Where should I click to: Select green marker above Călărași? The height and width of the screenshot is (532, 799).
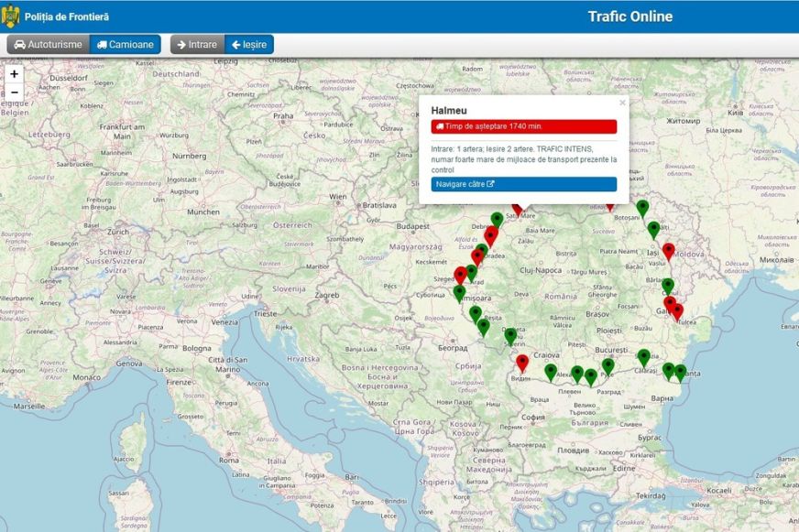tap(643, 358)
